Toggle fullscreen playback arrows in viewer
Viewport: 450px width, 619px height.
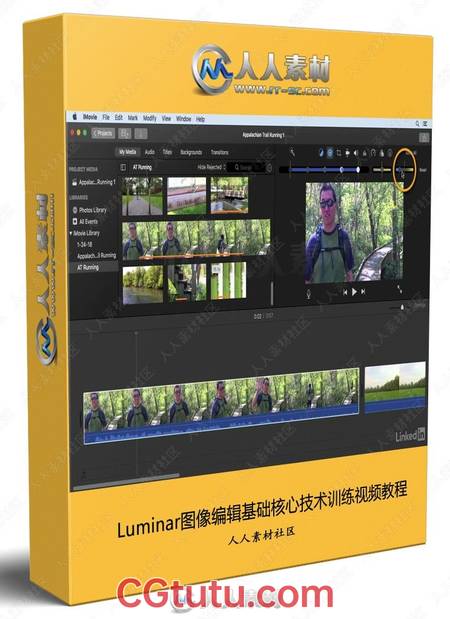[399, 289]
